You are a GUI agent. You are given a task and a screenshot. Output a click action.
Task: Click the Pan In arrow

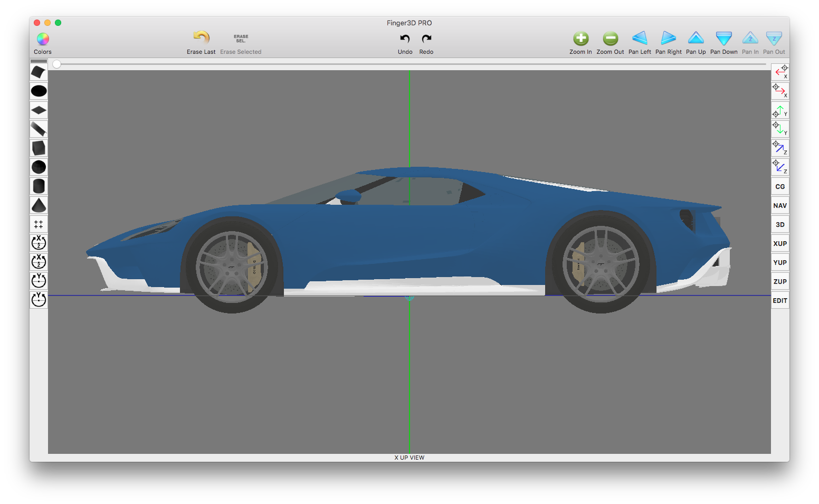750,38
